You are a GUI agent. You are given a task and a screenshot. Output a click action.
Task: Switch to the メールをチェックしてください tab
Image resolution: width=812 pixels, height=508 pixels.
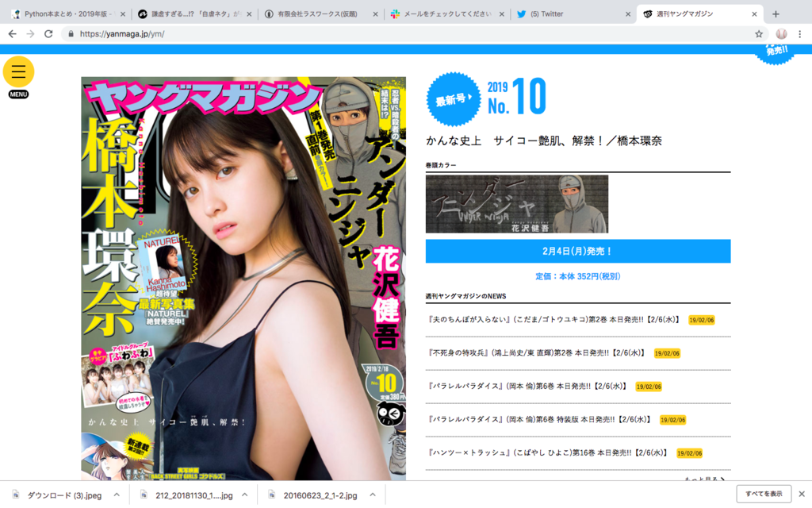point(446,14)
